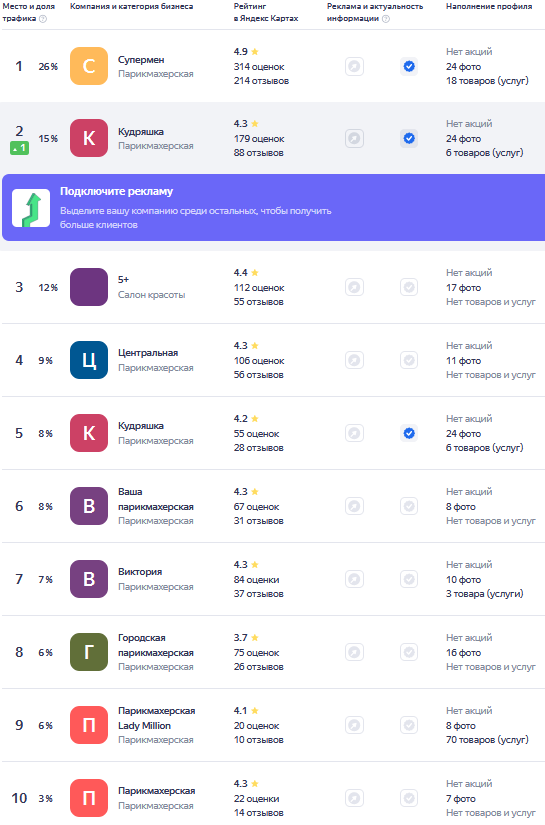Click the blue verified checkmark in Кудряшка 8% row
Viewport: 545px width, 825px height.
(x=409, y=434)
